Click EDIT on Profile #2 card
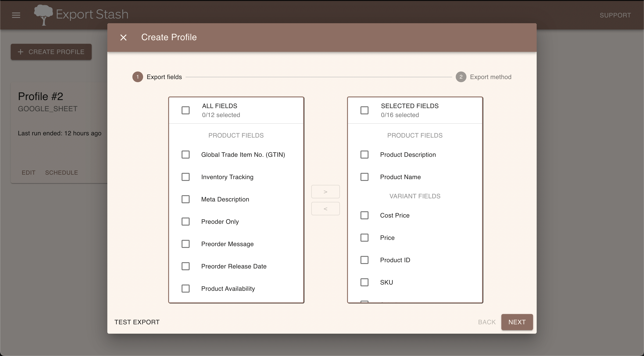The image size is (644, 356). point(28,172)
